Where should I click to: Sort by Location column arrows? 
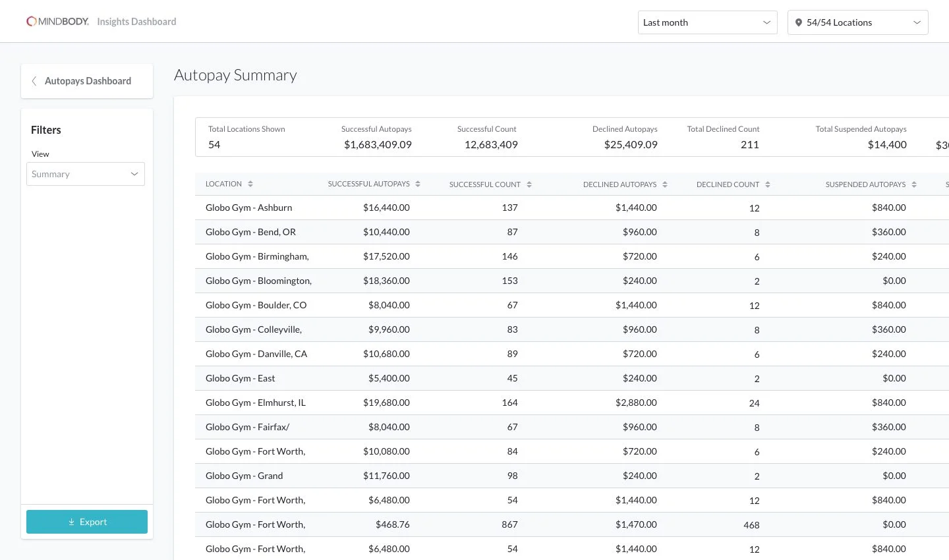250,184
